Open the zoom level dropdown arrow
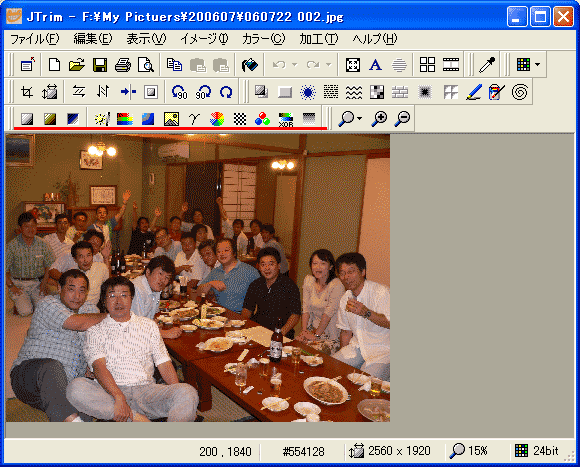Image resolution: width=580 pixels, height=467 pixels. [360, 119]
